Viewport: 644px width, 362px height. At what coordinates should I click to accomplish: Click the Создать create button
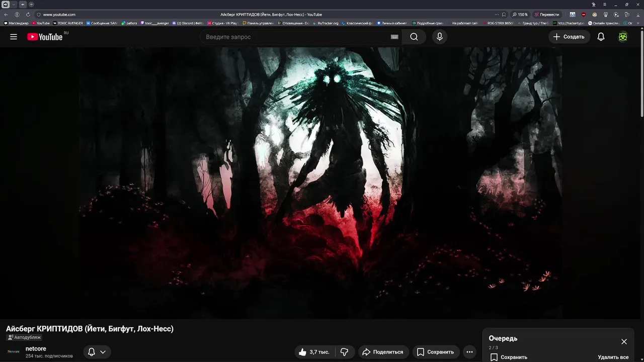[569, 37]
